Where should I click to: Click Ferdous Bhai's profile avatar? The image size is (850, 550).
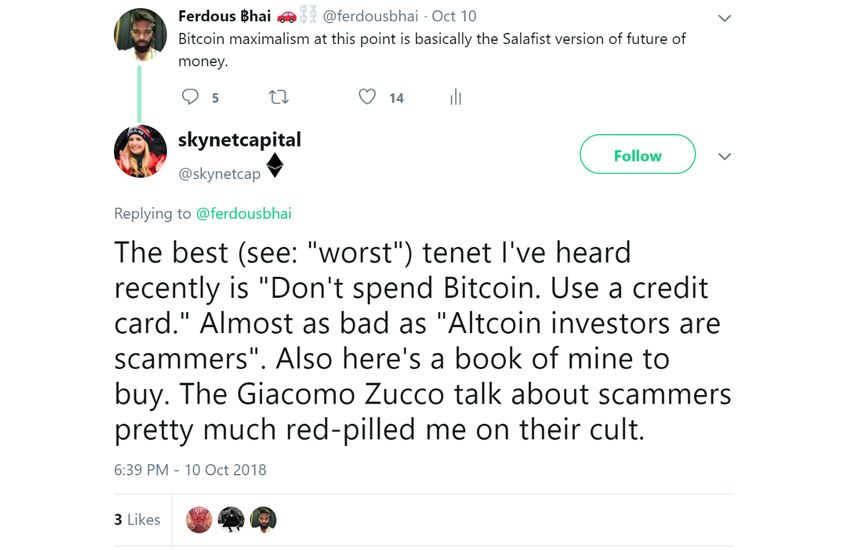click(142, 33)
